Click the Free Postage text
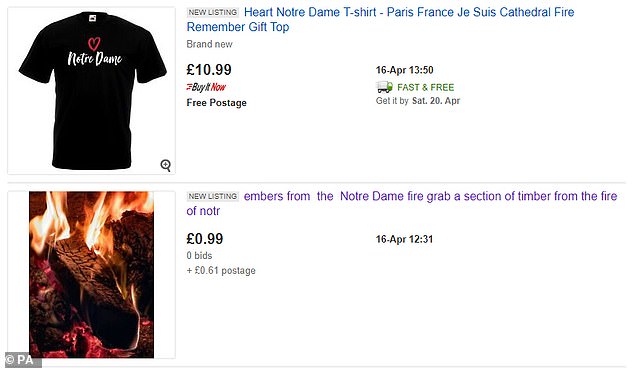 click(x=216, y=103)
